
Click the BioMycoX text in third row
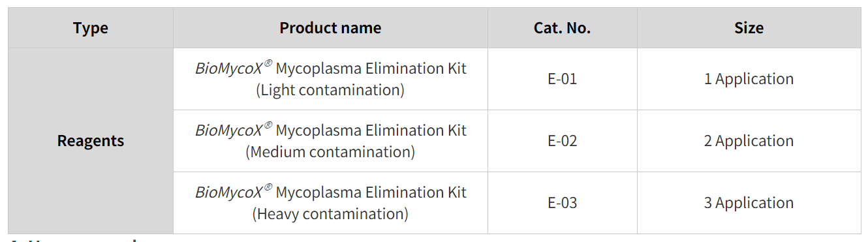click(x=229, y=192)
